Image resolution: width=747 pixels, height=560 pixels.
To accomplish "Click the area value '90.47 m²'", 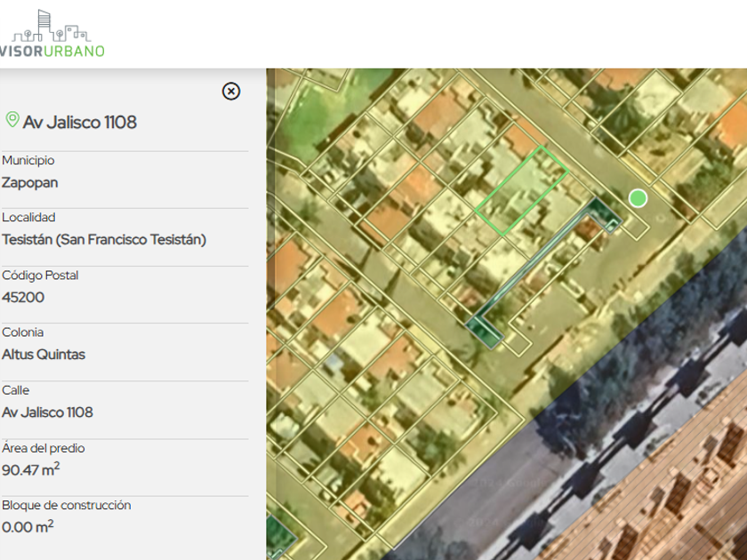I will click(30, 469).
